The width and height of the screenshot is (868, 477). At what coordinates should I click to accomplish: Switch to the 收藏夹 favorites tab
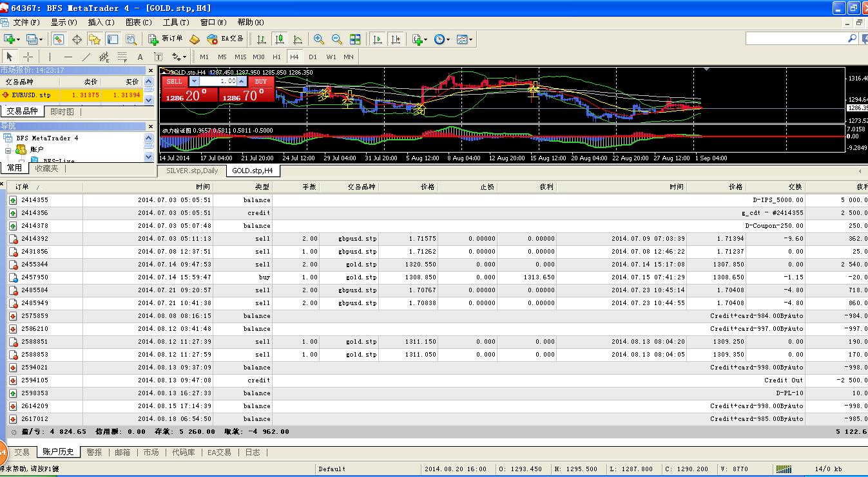[46, 168]
